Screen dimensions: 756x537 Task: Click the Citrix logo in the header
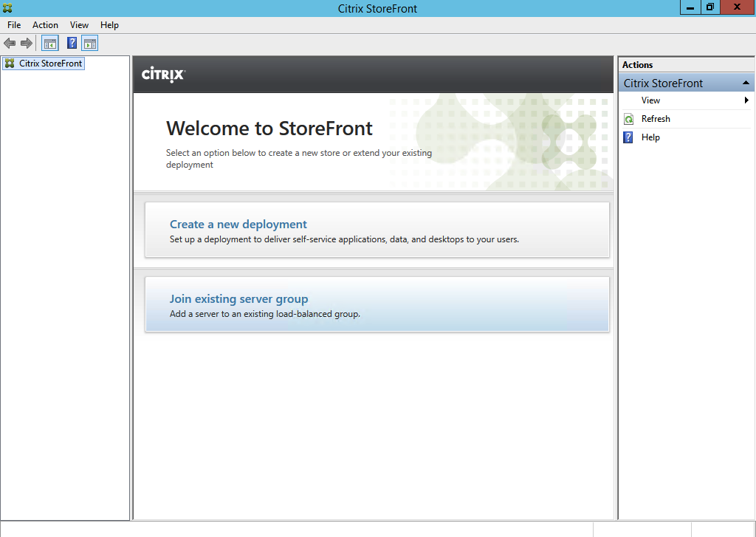coord(163,75)
